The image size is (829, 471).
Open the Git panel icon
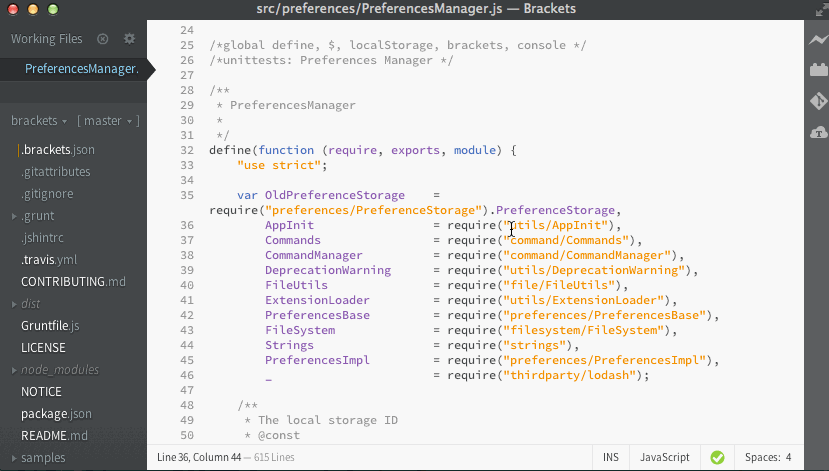coord(817,101)
